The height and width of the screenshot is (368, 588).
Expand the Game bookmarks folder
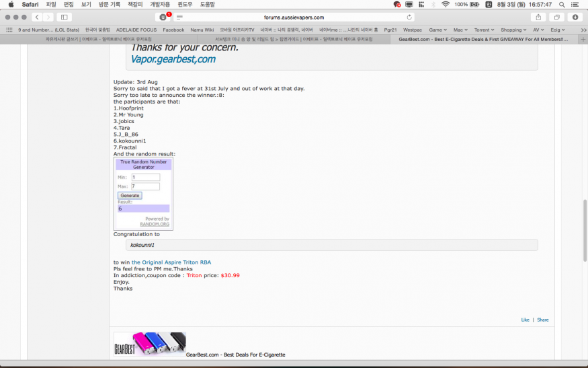tap(438, 30)
